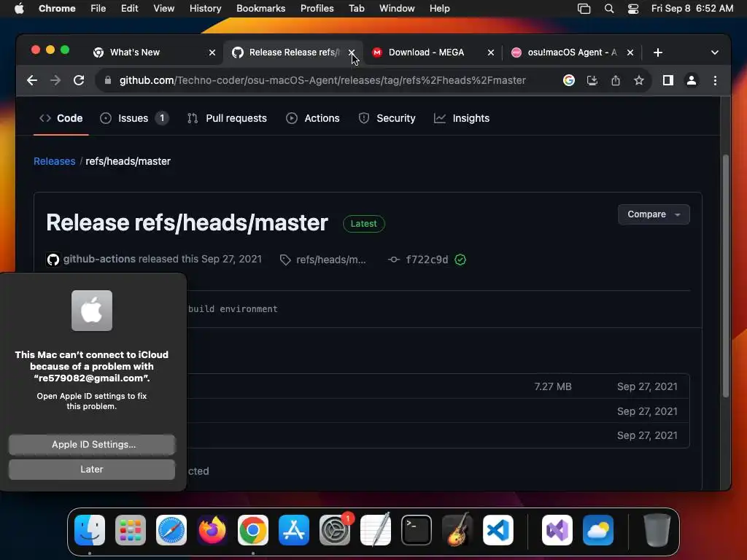Open App Store from the Dock

pyautogui.click(x=294, y=530)
